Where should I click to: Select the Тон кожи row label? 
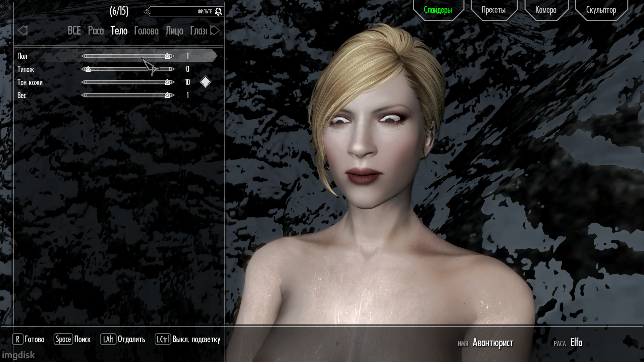pyautogui.click(x=30, y=82)
